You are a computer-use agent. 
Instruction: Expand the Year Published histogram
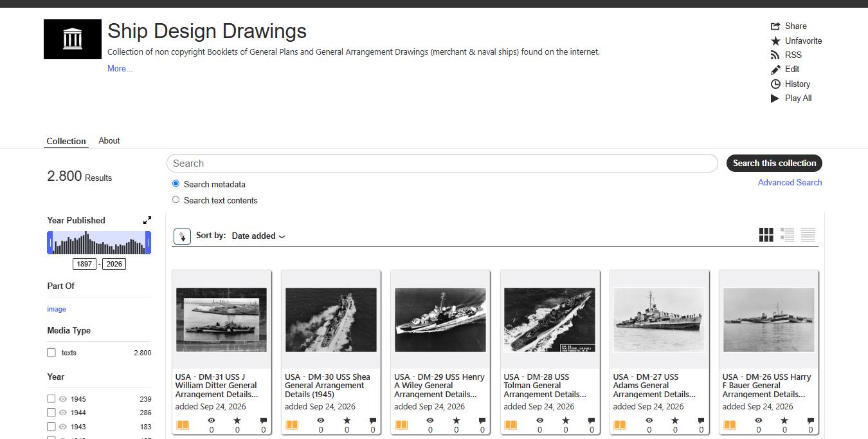click(147, 220)
